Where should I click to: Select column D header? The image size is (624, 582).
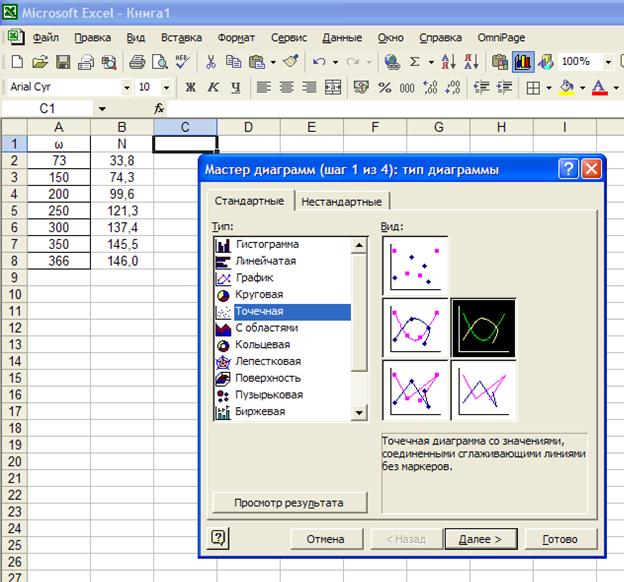[x=248, y=127]
